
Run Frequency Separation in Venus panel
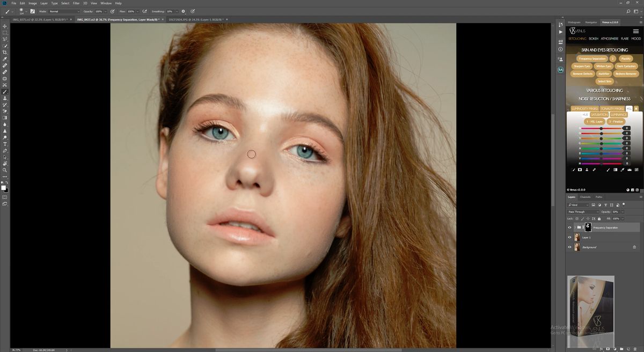point(593,58)
